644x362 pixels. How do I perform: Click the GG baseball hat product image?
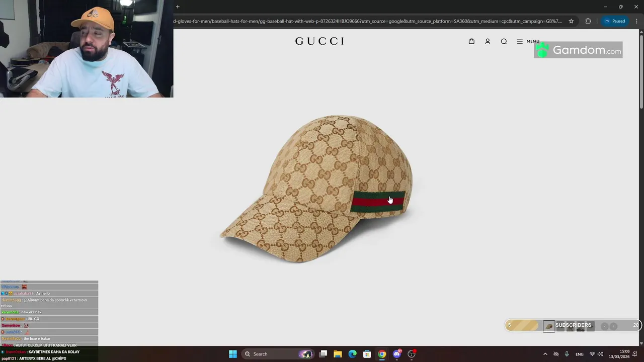pos(317,189)
